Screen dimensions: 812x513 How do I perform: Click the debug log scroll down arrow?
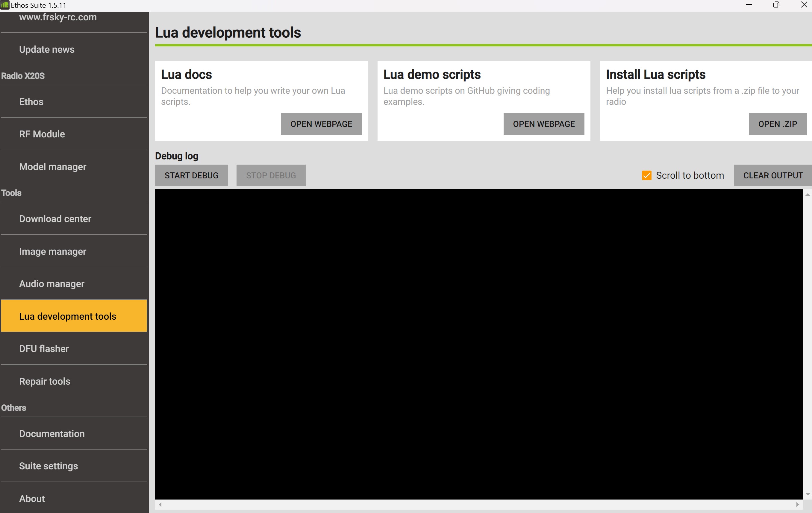click(807, 494)
